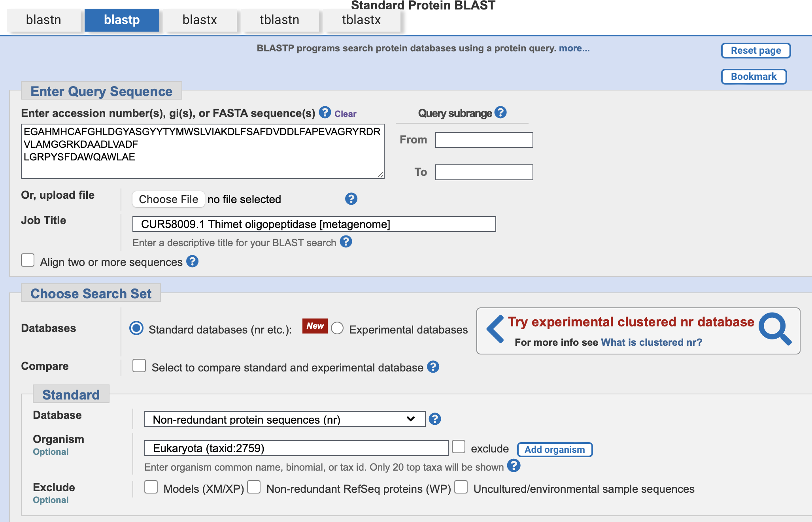812x522 pixels.
Task: Click the Organism Eukaryota input field
Action: click(296, 448)
